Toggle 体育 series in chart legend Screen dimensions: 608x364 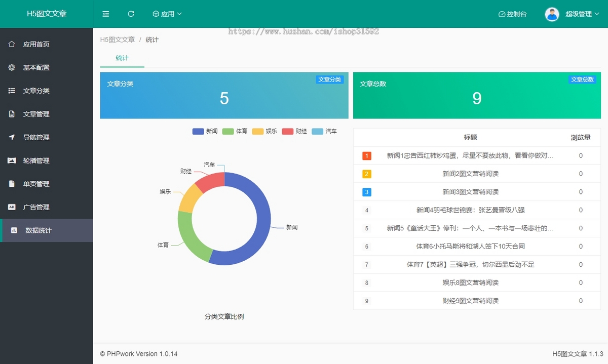click(x=235, y=131)
